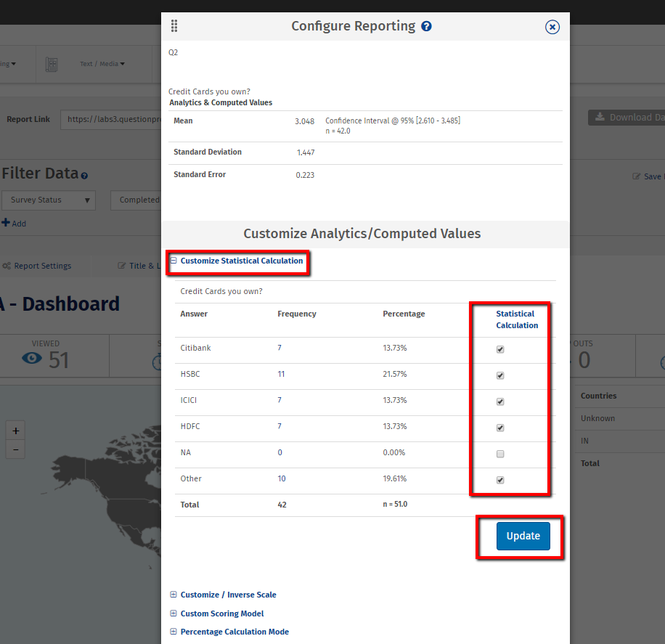Image resolution: width=665 pixels, height=644 pixels.
Task: Expand Customize / Inverse Scale section
Action: coord(174,595)
